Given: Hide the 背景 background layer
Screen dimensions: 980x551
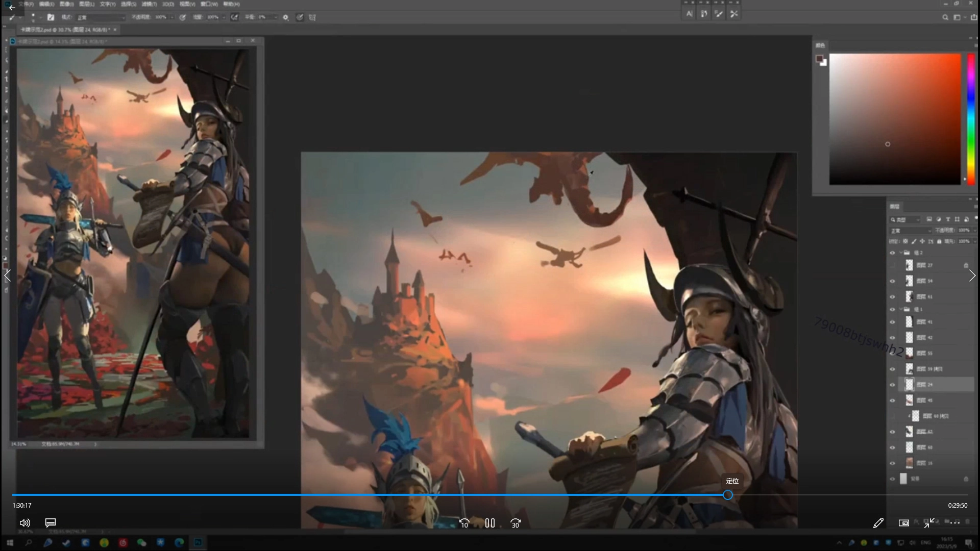Looking at the screenshot, I should (x=892, y=479).
